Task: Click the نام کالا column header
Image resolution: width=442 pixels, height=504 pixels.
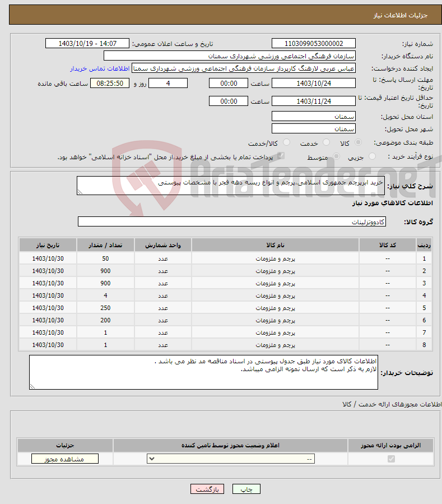Action: click(x=275, y=245)
